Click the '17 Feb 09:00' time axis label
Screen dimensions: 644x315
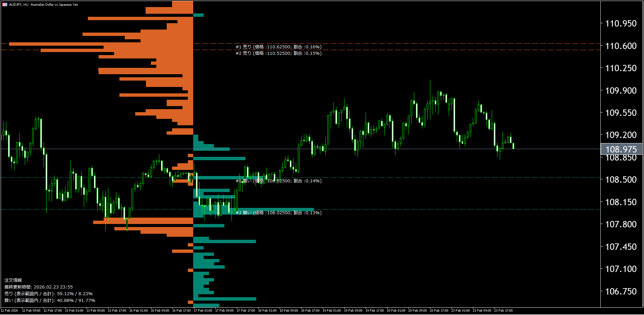click(224, 311)
